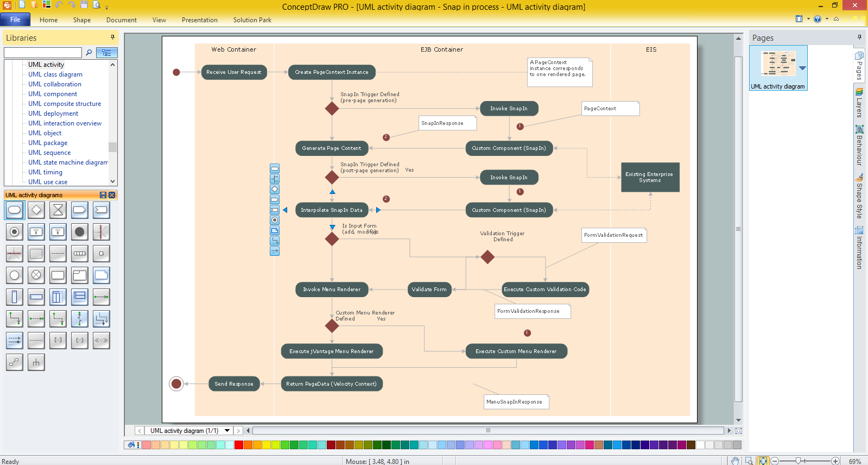Select the Activity Final bullseye shape
The height and width of the screenshot is (465, 868).
click(15, 232)
